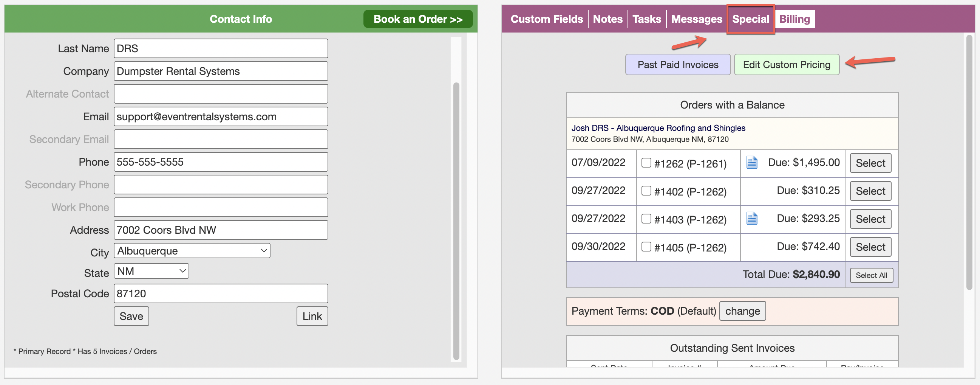This screenshot has height=385, width=980.
Task: Expand the City dropdown showing Albuquerque
Action: pos(192,251)
